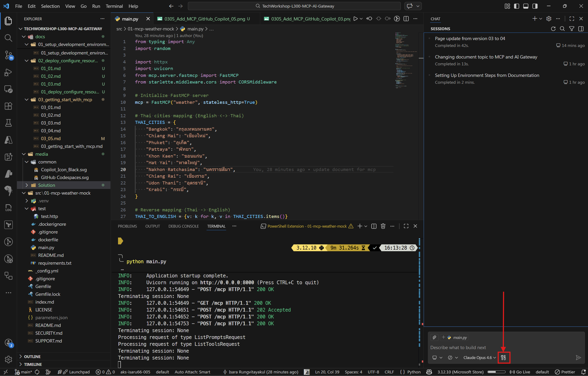588x376 pixels.
Task: Open the Run menu
Action: 96,6
